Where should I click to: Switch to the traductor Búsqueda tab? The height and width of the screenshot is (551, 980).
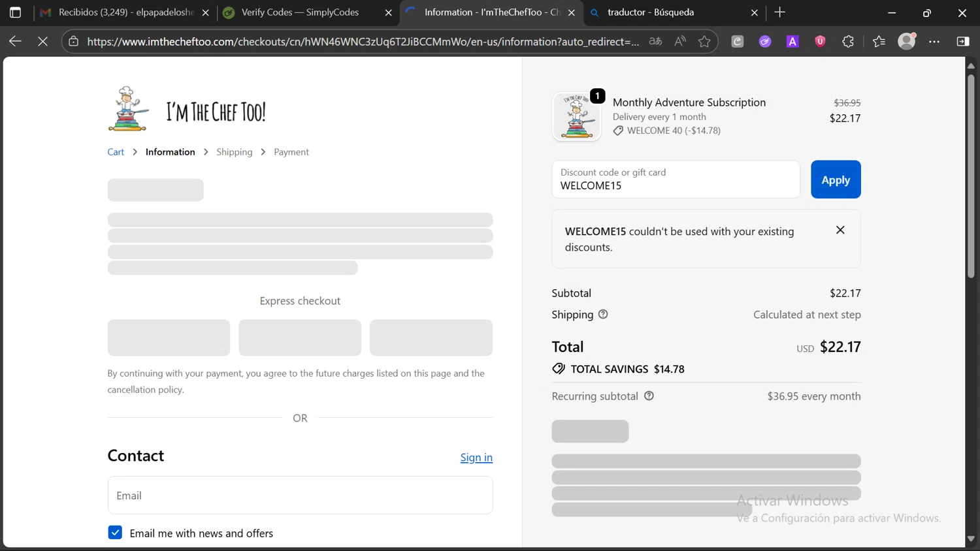(x=673, y=12)
